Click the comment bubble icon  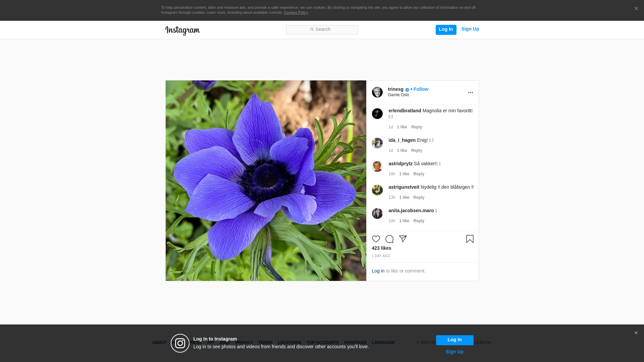[x=389, y=239]
